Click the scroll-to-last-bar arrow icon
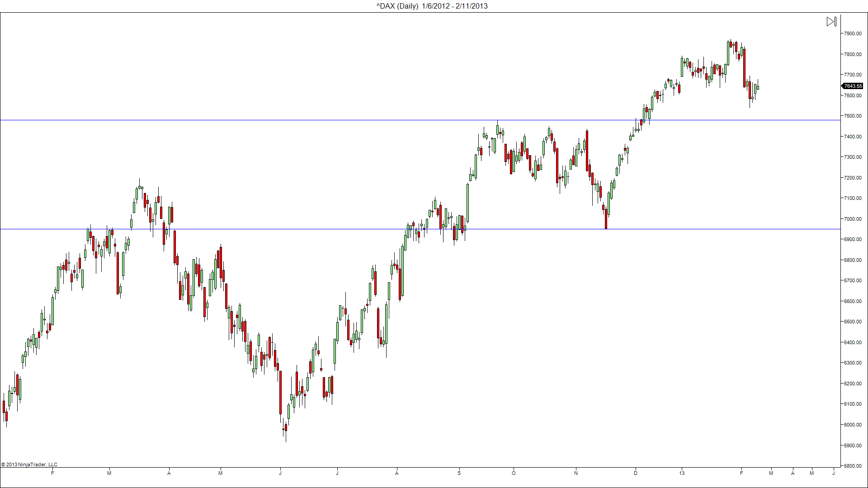Viewport: 868px width, 488px height. [831, 22]
